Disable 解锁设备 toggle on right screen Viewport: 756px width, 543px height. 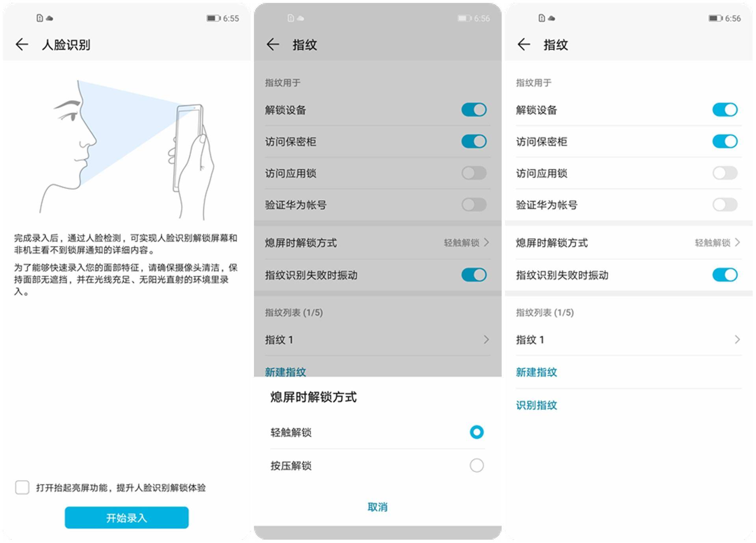pyautogui.click(x=724, y=110)
